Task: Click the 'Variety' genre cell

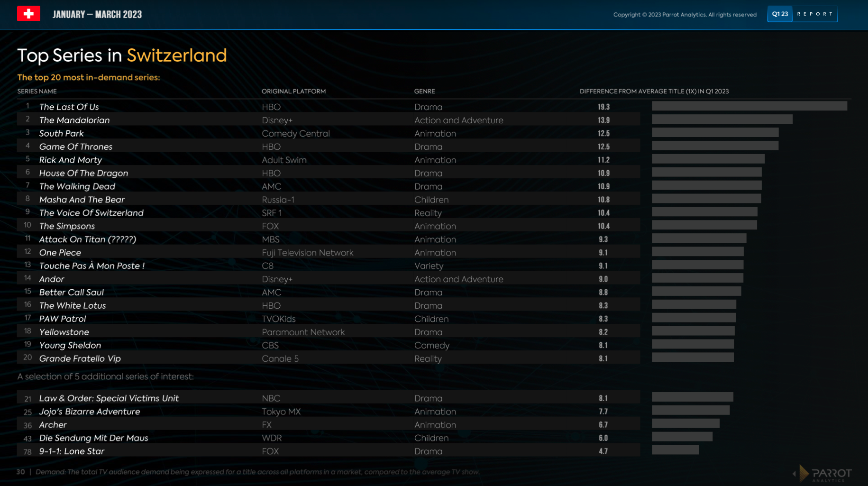Action: click(x=429, y=266)
